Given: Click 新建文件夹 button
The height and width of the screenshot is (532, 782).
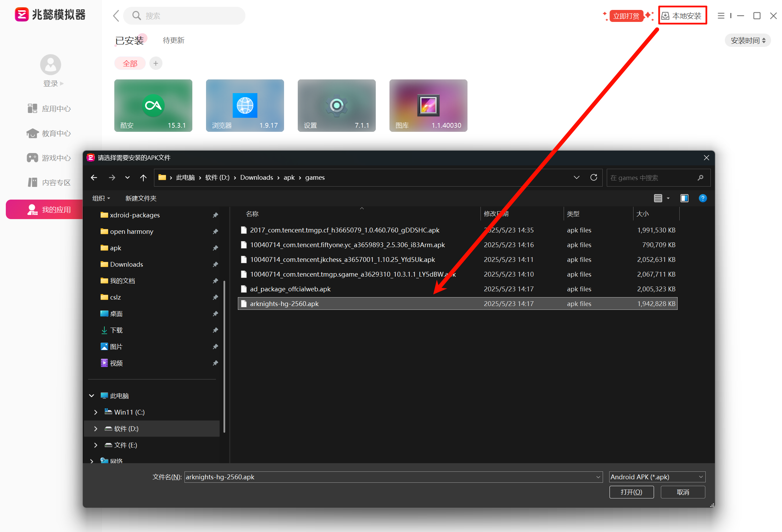Looking at the screenshot, I should click(x=141, y=198).
